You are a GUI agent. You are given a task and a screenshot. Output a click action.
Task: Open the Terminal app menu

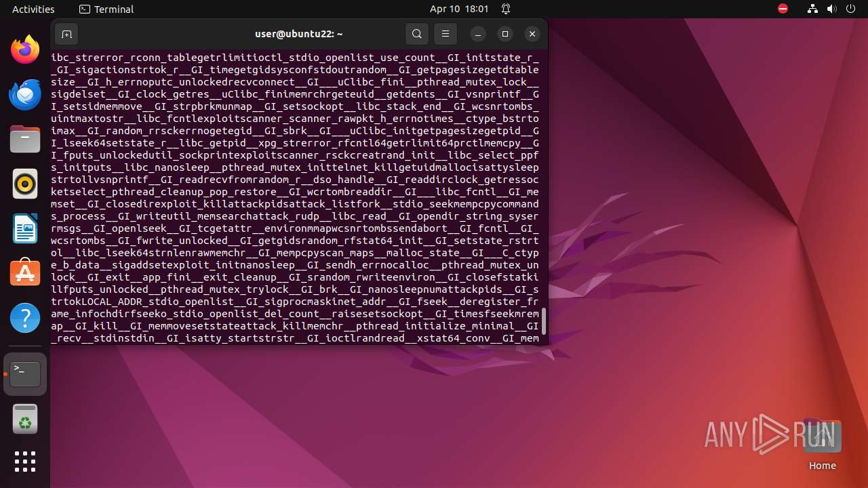pyautogui.click(x=106, y=9)
